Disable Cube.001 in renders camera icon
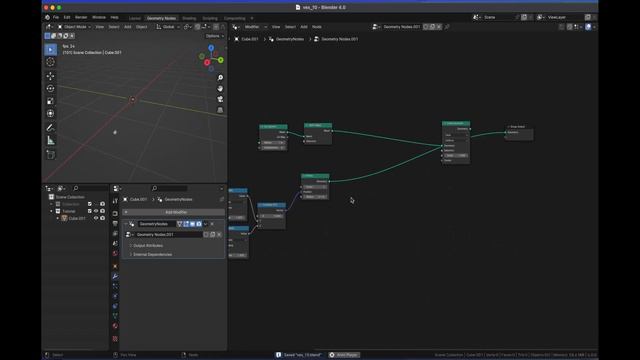The width and height of the screenshot is (640, 360). [103, 218]
